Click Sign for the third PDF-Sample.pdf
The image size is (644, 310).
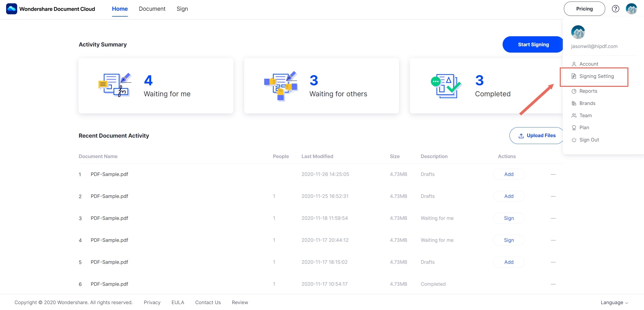509,218
